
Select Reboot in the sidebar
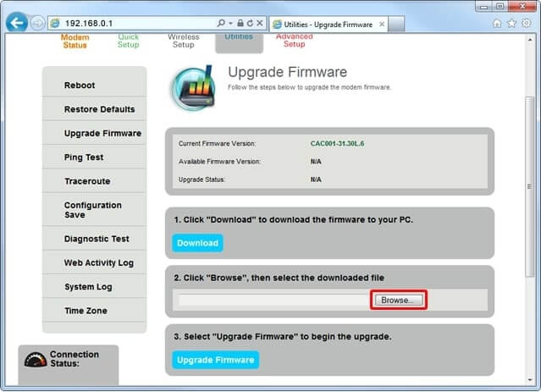click(x=80, y=86)
